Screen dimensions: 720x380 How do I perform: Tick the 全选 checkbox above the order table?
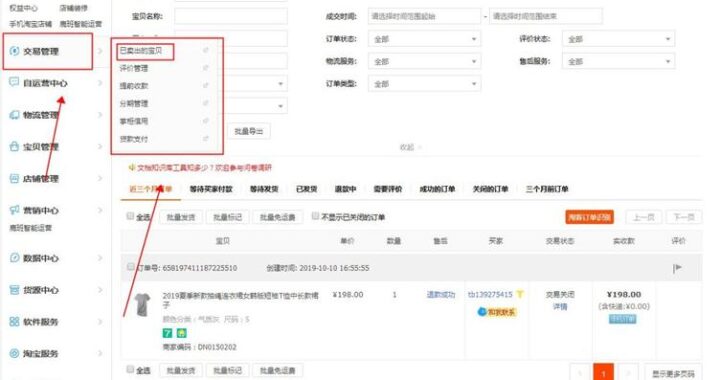click(130, 216)
